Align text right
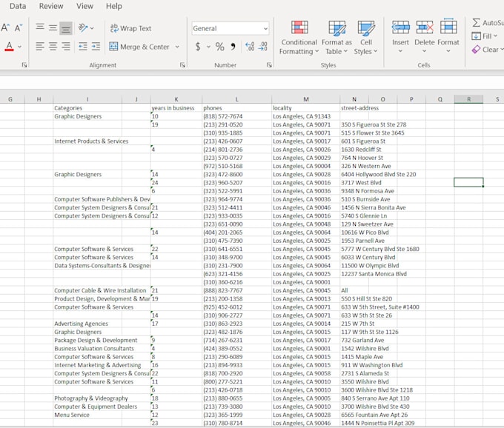Screen dimensions: 504x428 coord(66,47)
